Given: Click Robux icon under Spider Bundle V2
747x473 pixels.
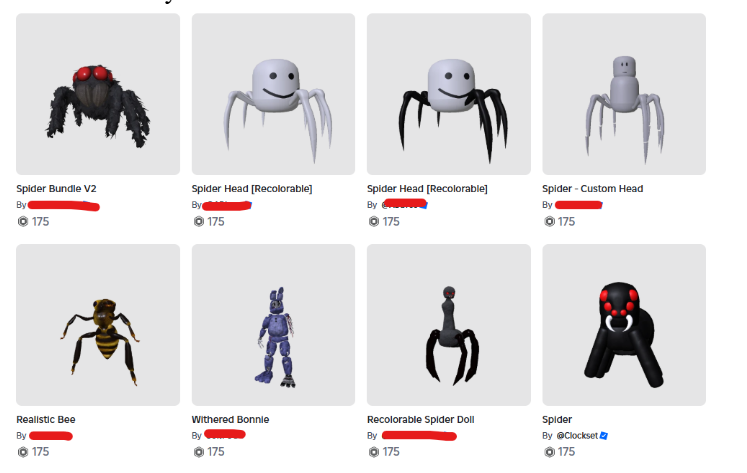Looking at the screenshot, I should 23,221.
